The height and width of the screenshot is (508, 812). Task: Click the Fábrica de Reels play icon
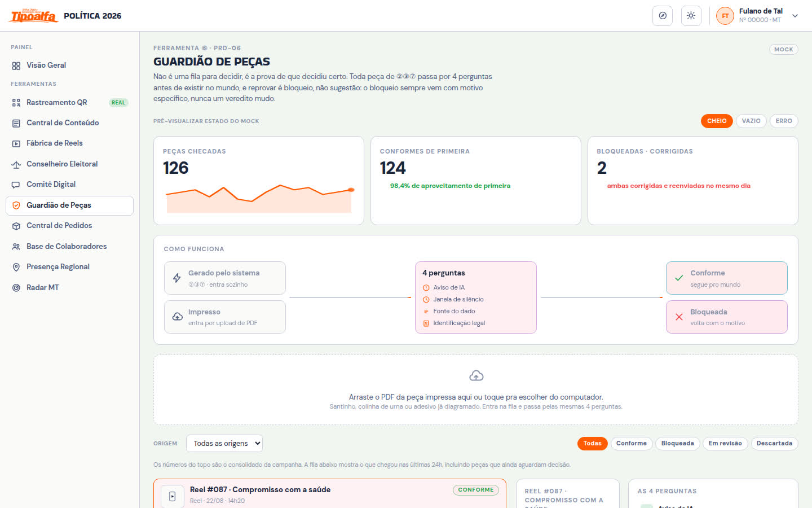pos(16,143)
